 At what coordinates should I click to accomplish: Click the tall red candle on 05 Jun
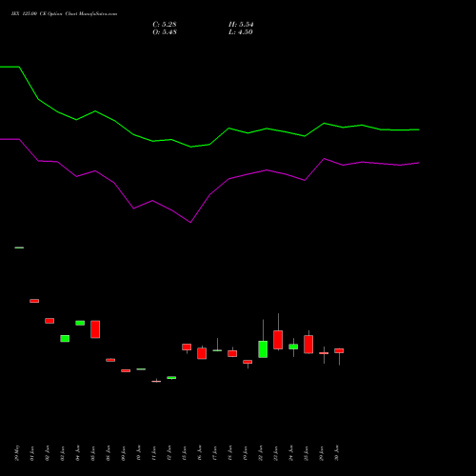(x=95, y=329)
